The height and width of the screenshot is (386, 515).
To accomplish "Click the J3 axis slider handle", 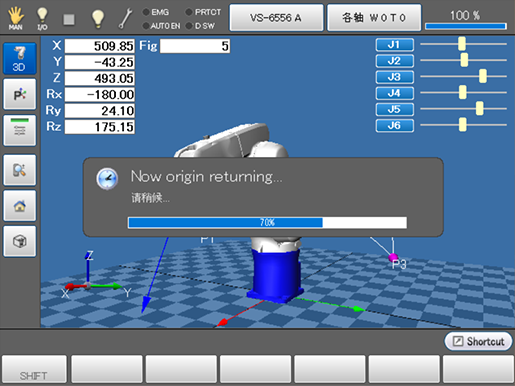I will pyautogui.click(x=482, y=76).
